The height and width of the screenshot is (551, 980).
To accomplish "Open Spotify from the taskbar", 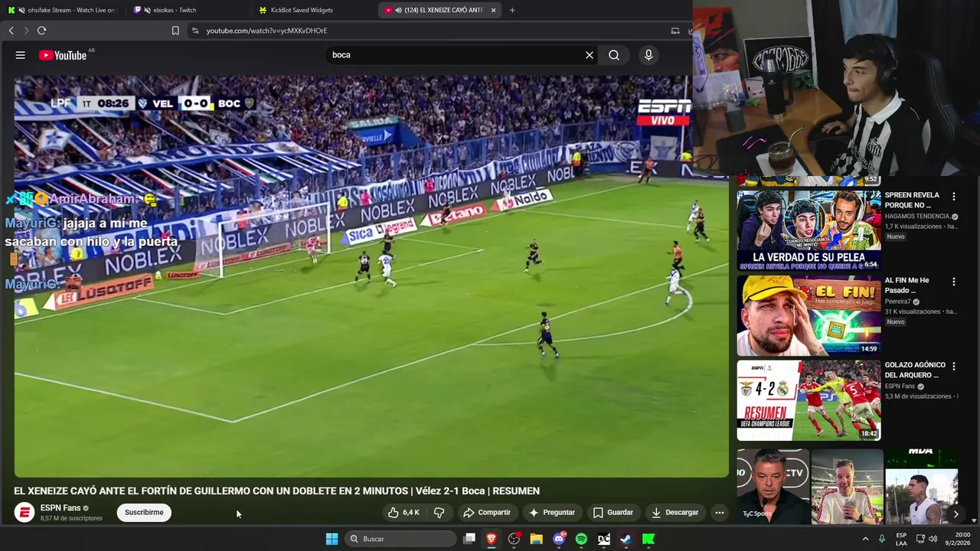I will click(581, 539).
